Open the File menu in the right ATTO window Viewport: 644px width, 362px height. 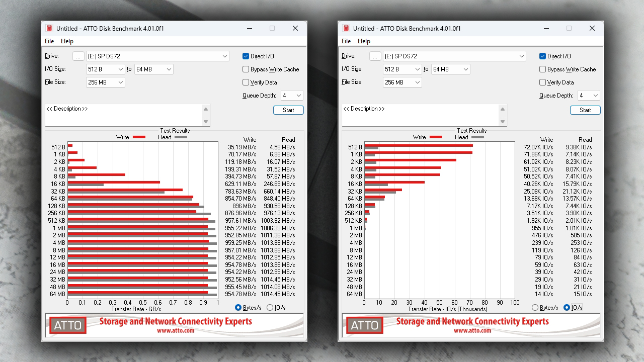(346, 41)
